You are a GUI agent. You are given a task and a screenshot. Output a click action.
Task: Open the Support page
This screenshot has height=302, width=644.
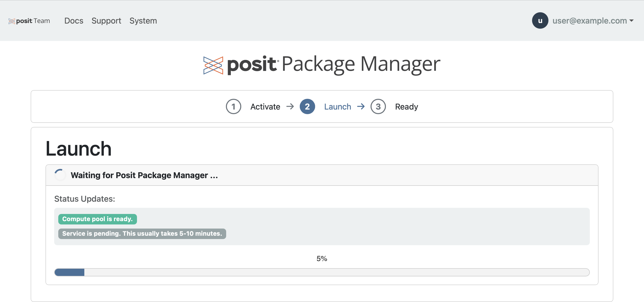click(x=106, y=21)
